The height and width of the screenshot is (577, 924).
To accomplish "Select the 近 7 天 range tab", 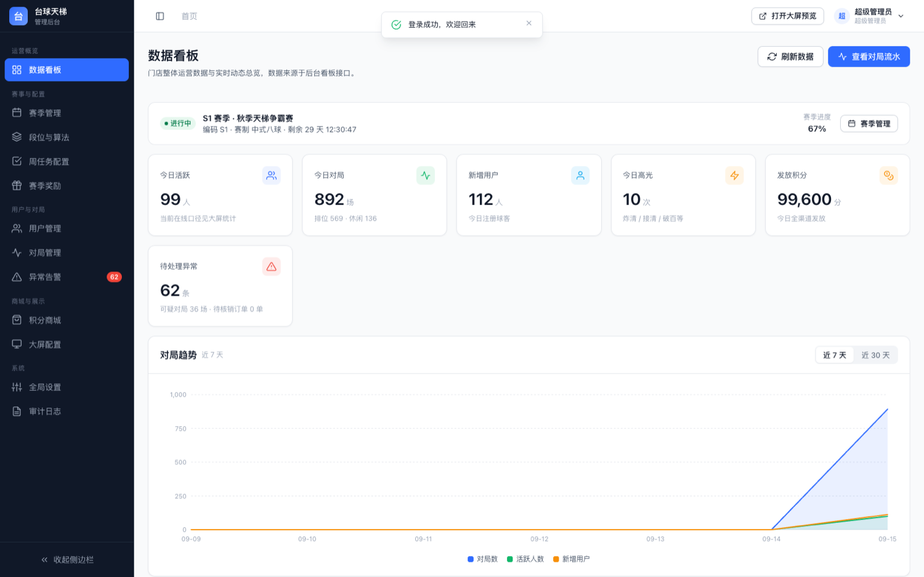I will [x=835, y=355].
